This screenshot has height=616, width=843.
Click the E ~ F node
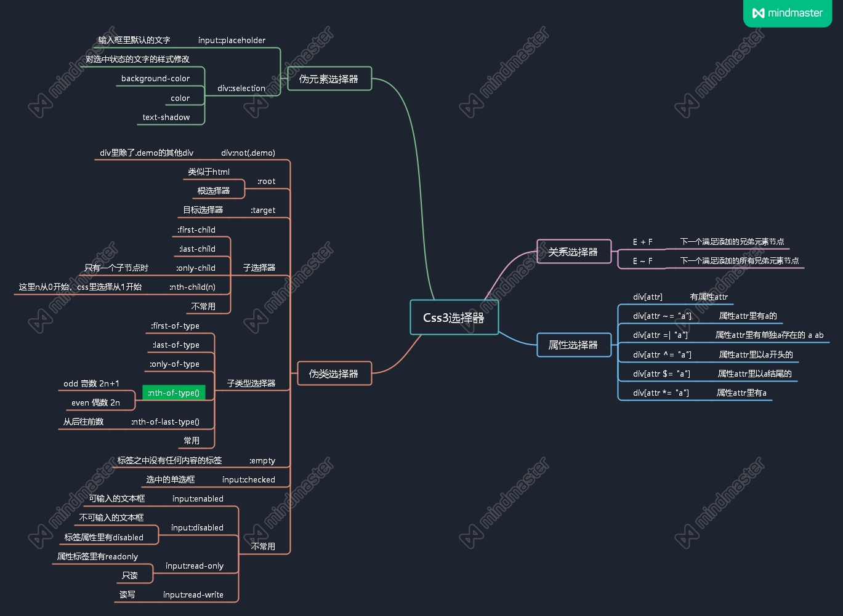point(642,262)
